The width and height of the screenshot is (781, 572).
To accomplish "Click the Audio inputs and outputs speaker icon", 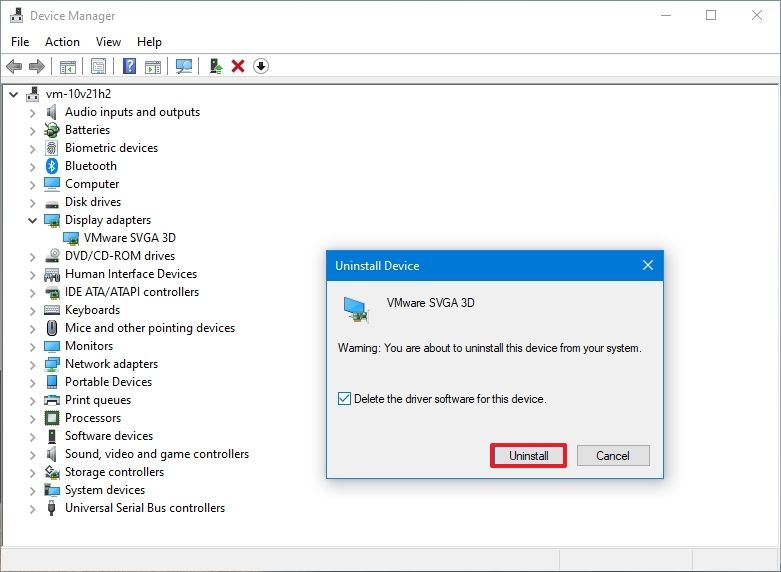I will [51, 112].
